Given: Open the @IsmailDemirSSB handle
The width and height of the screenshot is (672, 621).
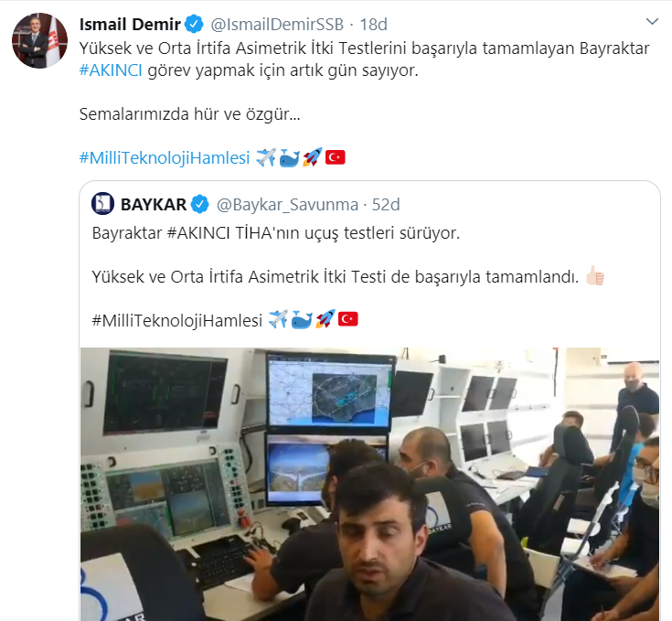Looking at the screenshot, I should [277, 25].
